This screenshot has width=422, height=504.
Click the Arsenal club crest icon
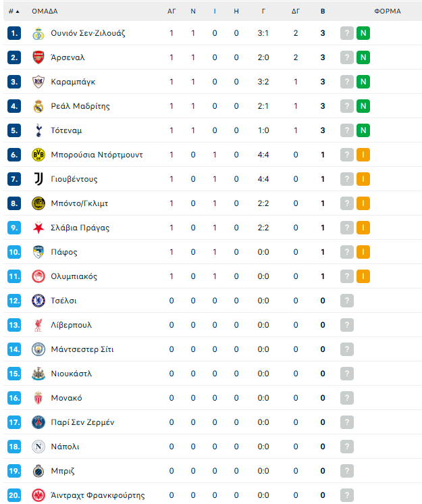click(38, 57)
